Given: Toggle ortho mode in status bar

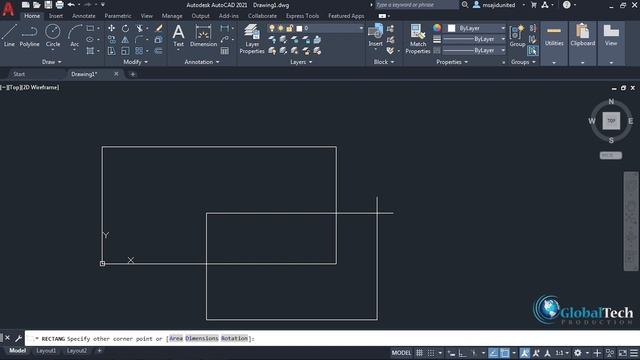Looking at the screenshot, I should (462, 353).
